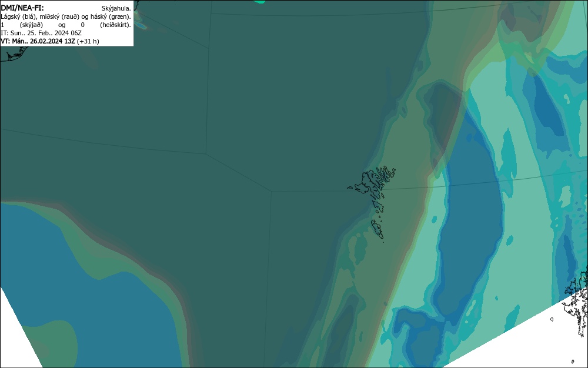
Task: Click the 'IT: Sun.. 25. Feb.. 2024 06Z' line
Action: coord(41,33)
